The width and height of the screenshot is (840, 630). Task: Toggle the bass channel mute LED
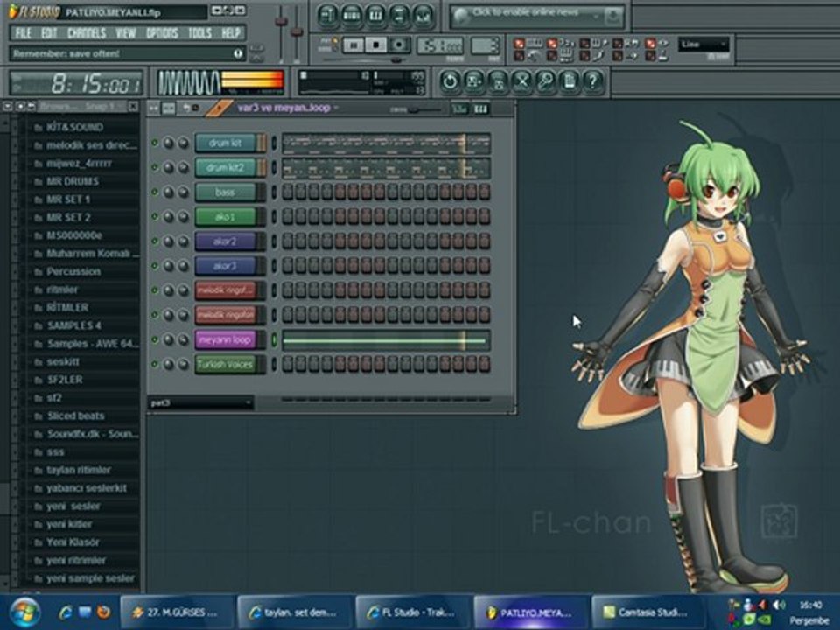155,192
